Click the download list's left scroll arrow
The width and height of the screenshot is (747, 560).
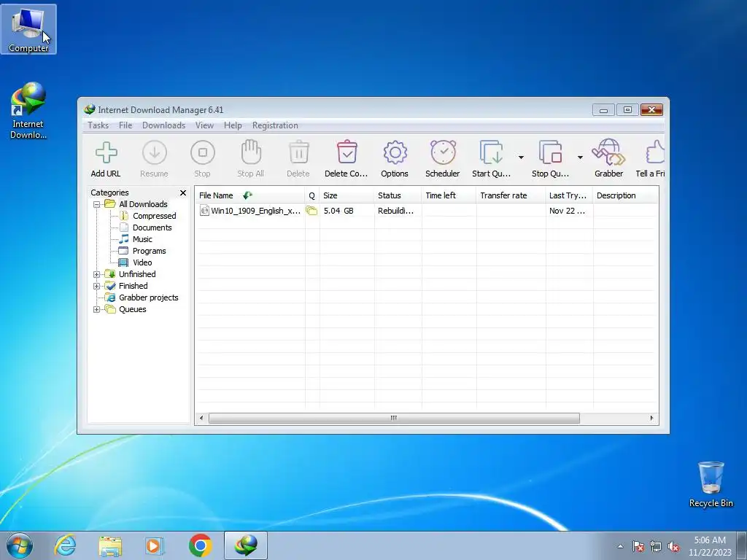coord(201,419)
